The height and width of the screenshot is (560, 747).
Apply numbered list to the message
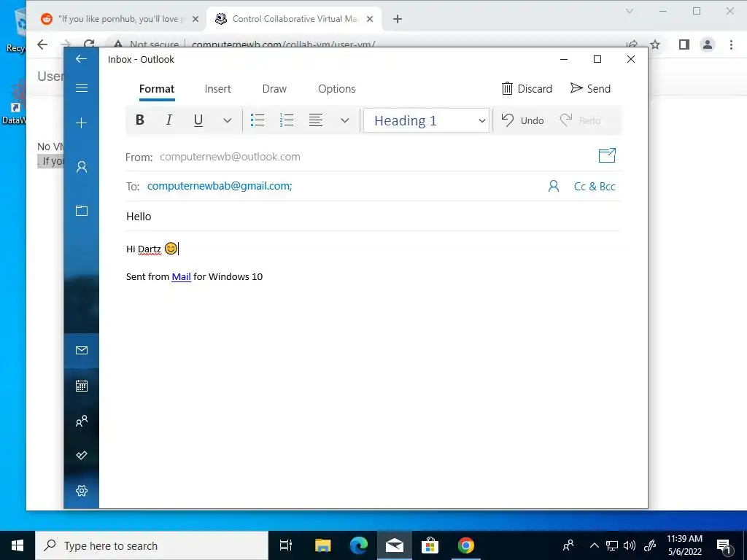click(x=286, y=120)
